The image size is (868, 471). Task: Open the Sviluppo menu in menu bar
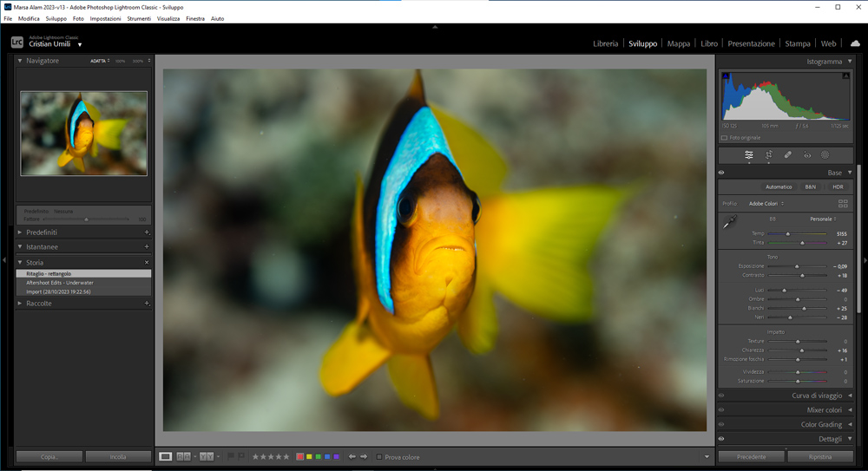[x=56, y=18]
